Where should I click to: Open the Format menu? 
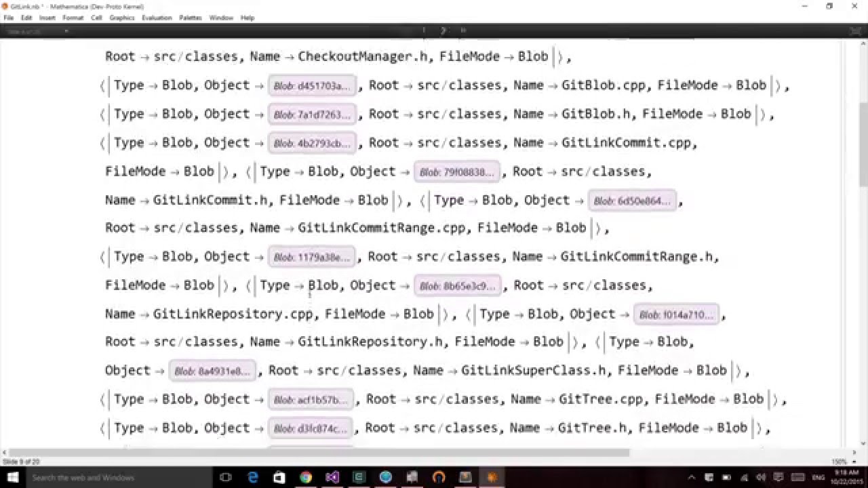tap(73, 18)
